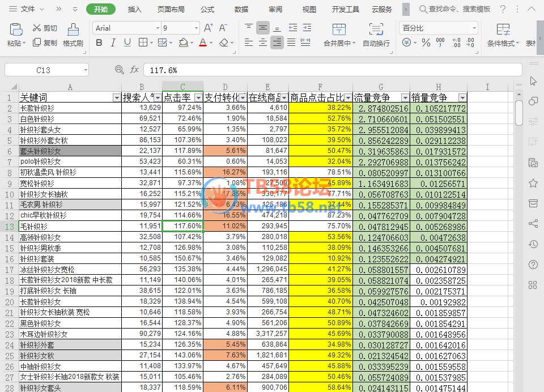
Task: Click the Paste (粘贴) clipboard icon
Action: point(16,29)
